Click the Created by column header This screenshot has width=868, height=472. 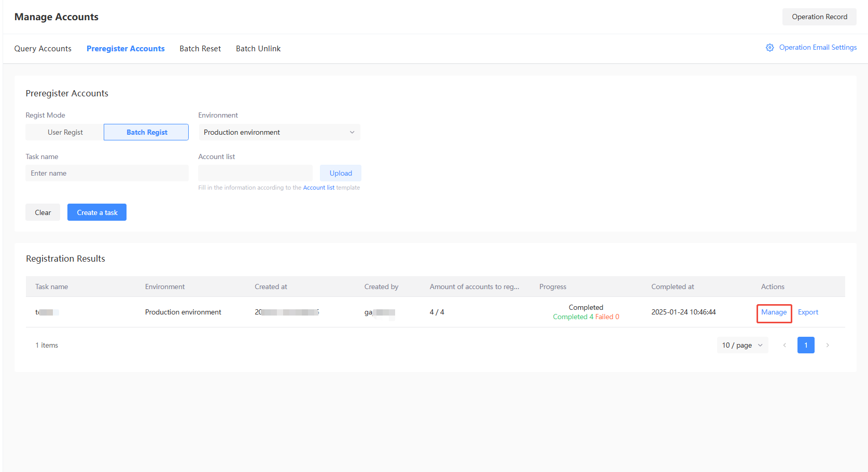[381, 287]
